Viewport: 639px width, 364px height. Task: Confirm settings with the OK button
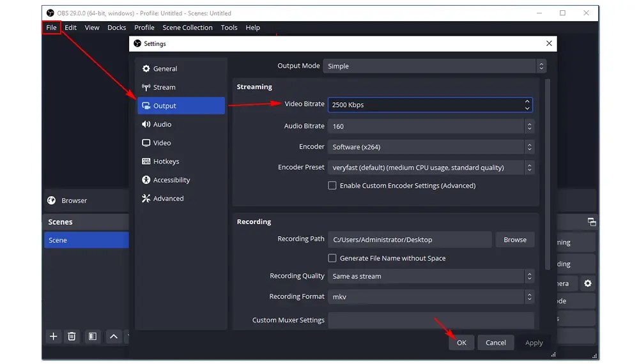tap(461, 342)
